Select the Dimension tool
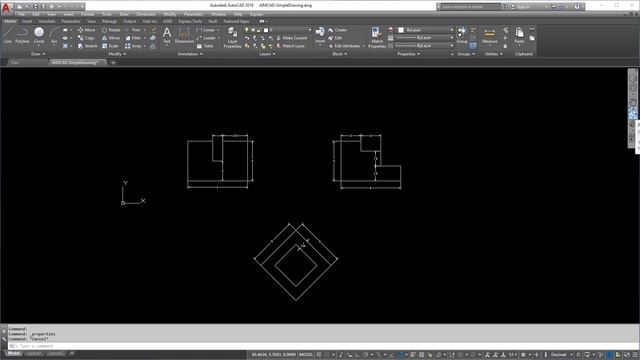The height and width of the screenshot is (360, 640). [184, 35]
